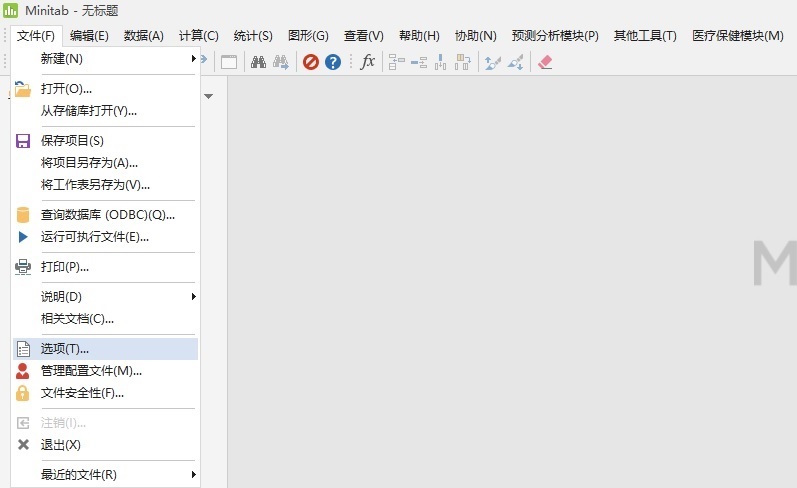Click the insert cell toolbar icon
This screenshot has width=797, height=488.
[396, 62]
